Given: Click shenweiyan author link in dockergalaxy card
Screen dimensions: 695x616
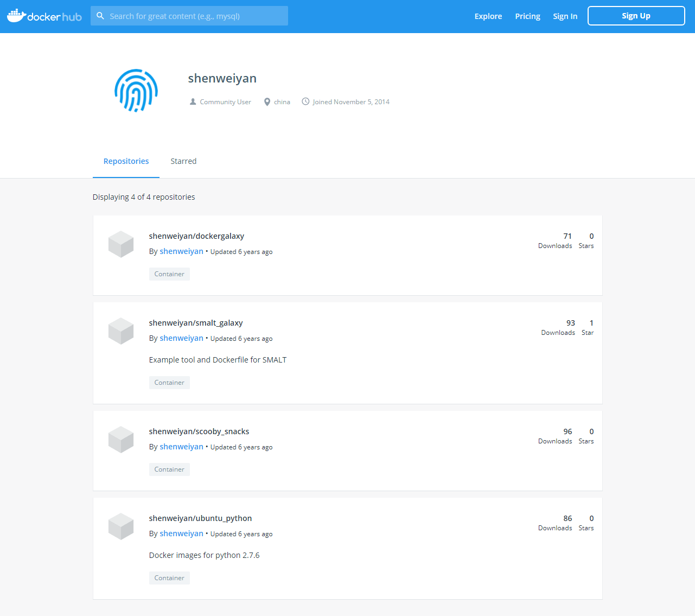Looking at the screenshot, I should (x=181, y=251).
